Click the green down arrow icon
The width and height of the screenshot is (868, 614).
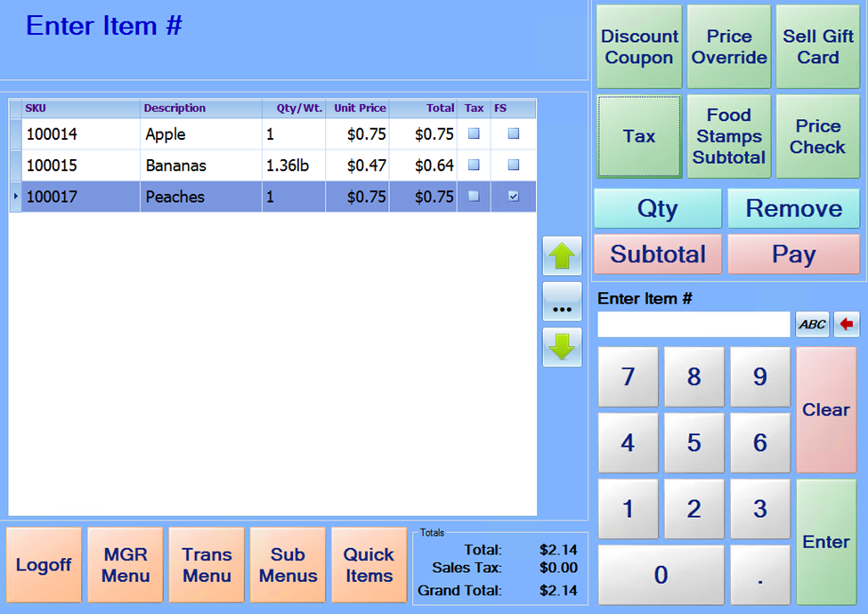(x=562, y=347)
